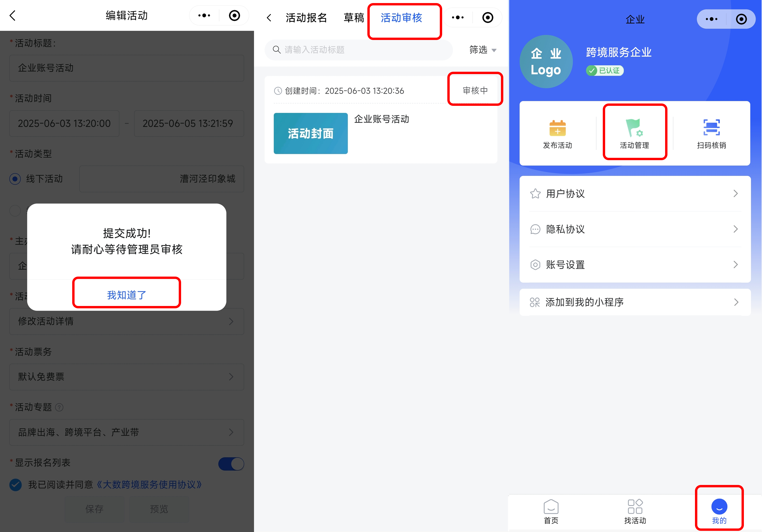Open 活动管理 flag icon
The image size is (762, 532).
634,128
